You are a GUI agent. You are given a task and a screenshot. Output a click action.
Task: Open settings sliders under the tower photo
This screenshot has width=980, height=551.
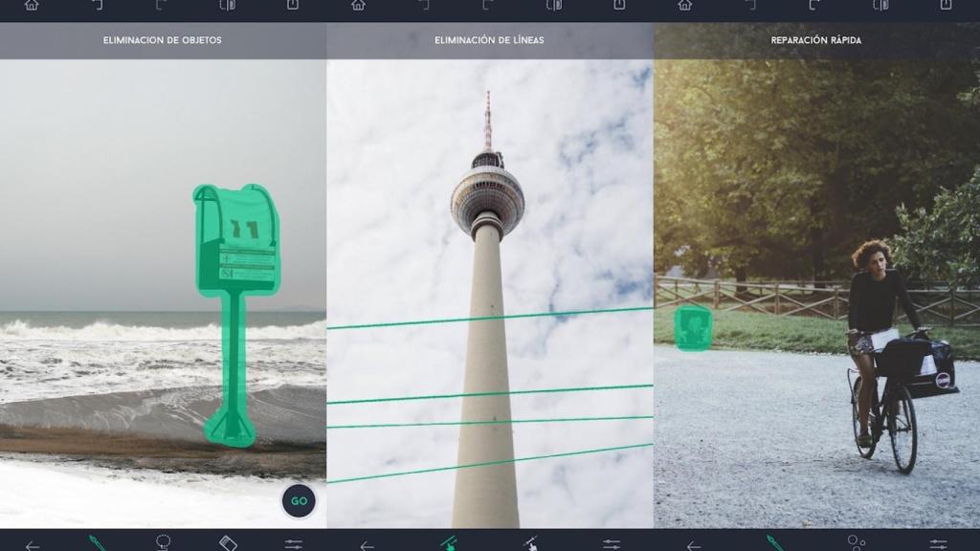tap(612, 544)
